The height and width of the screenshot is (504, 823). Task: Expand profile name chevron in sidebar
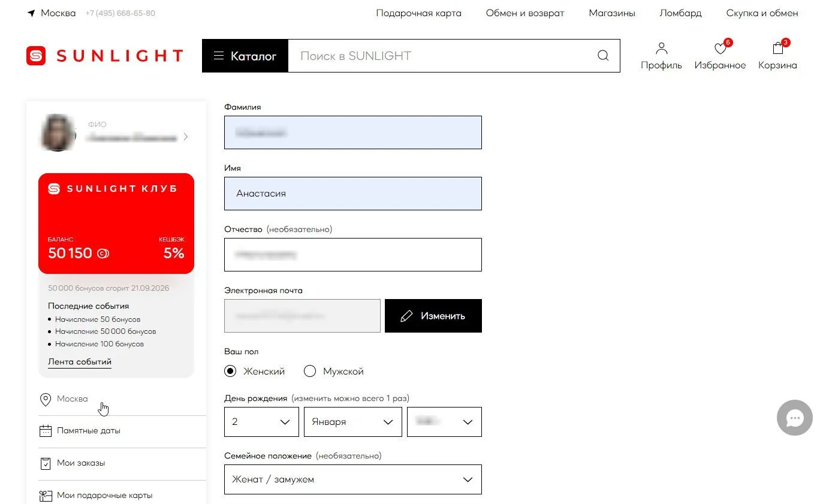click(186, 137)
